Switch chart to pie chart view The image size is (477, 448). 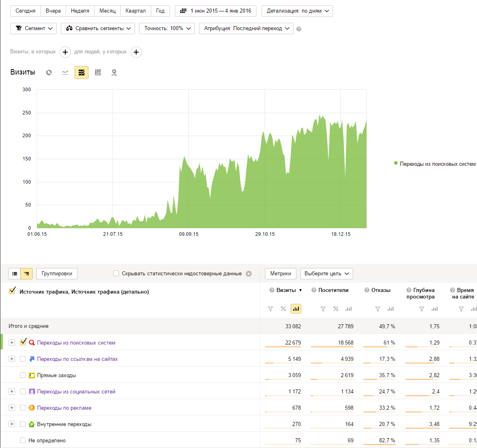click(49, 72)
